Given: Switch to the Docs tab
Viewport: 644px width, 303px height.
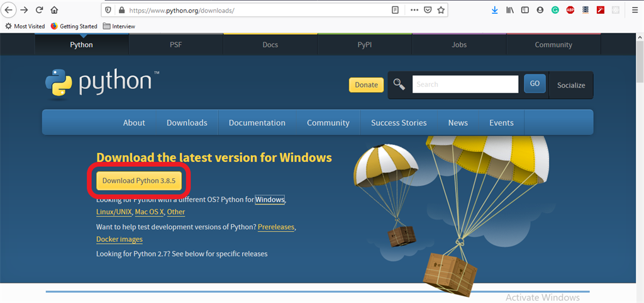Looking at the screenshot, I should point(270,45).
